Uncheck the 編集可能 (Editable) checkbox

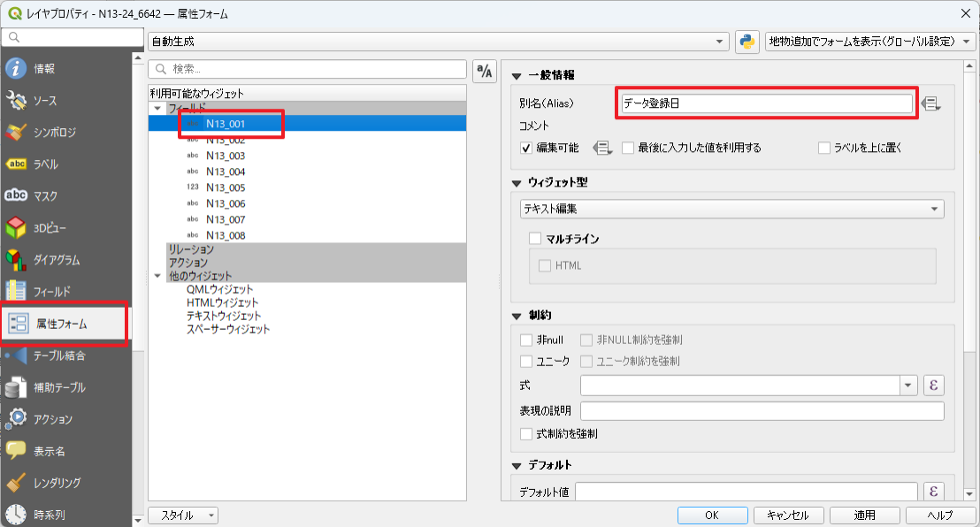[x=527, y=148]
